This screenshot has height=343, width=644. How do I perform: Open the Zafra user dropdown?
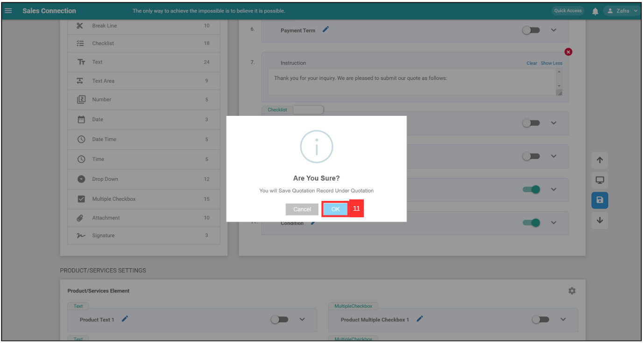[x=622, y=11]
